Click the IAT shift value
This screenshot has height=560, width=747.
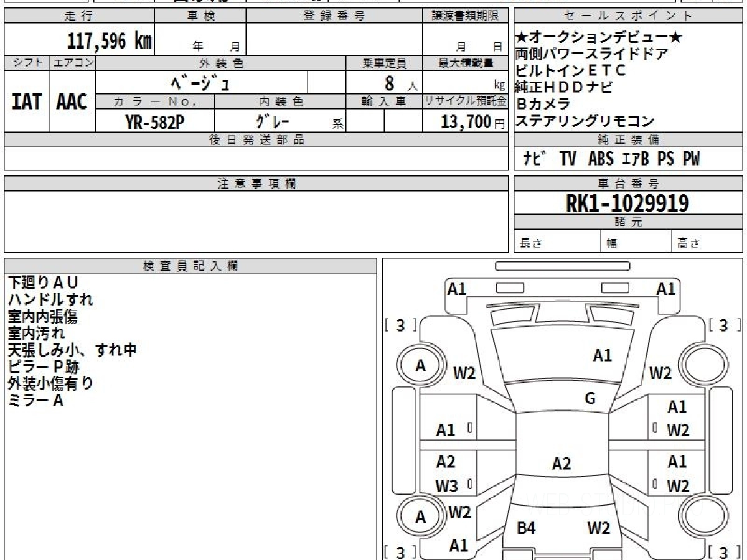point(27,101)
